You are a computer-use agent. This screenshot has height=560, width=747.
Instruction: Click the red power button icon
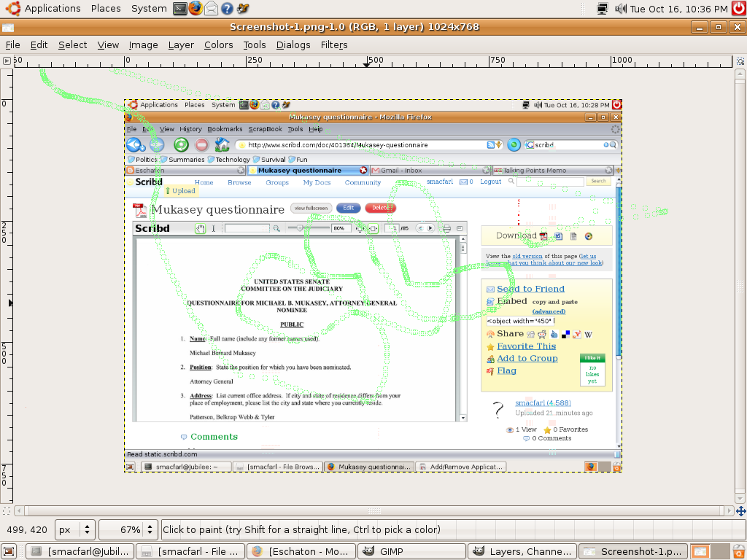point(738,9)
